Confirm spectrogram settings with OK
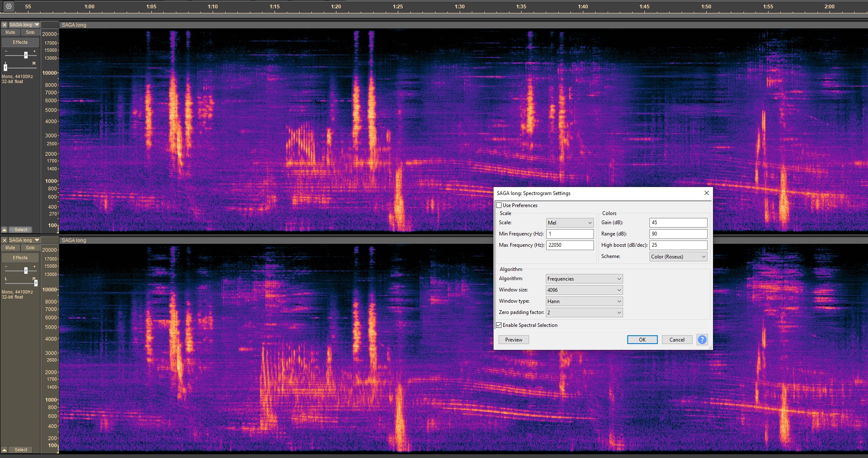The height and width of the screenshot is (458, 868). coord(642,340)
